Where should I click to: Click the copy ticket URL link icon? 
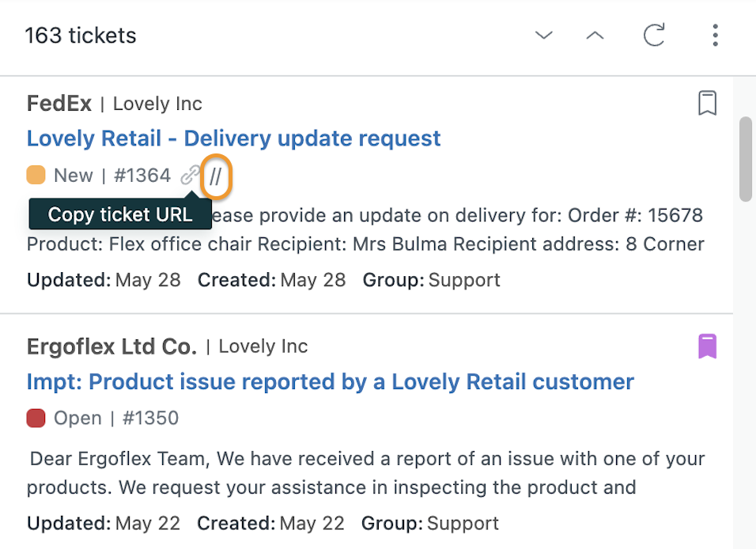[191, 176]
